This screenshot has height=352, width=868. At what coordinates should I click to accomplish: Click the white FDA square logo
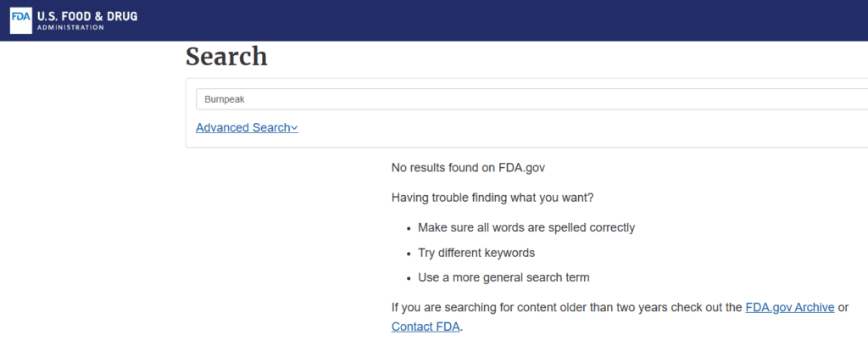[x=21, y=20]
